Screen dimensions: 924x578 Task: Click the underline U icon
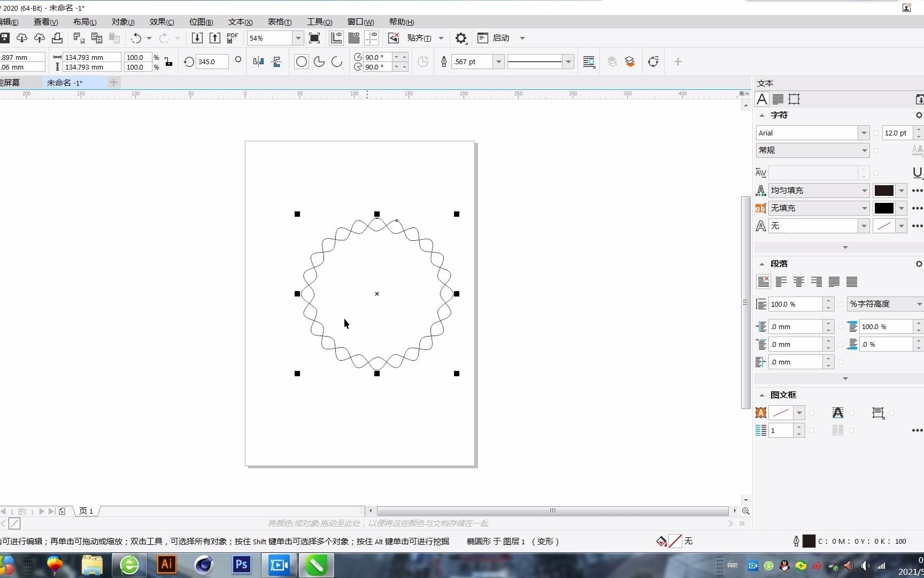click(918, 172)
